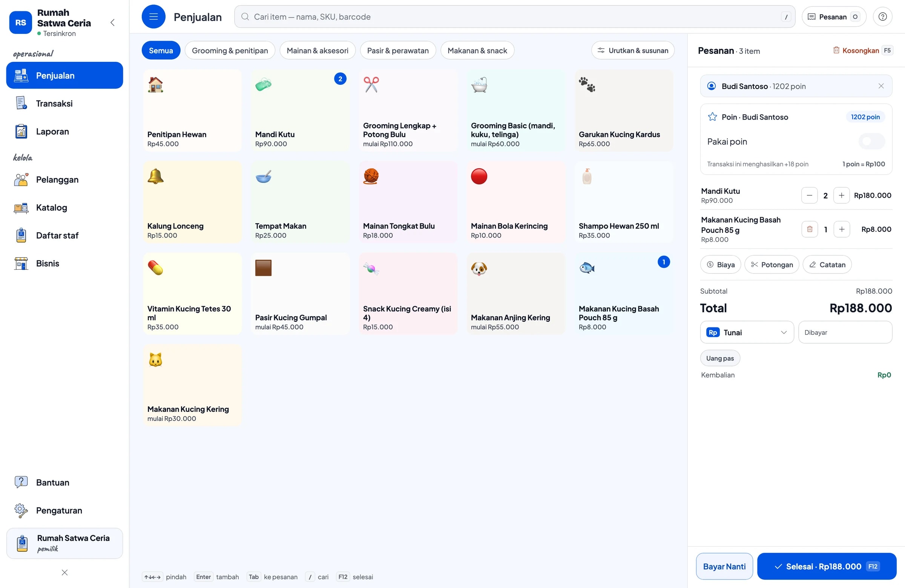905x588 pixels.
Task: Toggle the Pakai poin switch
Action: click(871, 141)
